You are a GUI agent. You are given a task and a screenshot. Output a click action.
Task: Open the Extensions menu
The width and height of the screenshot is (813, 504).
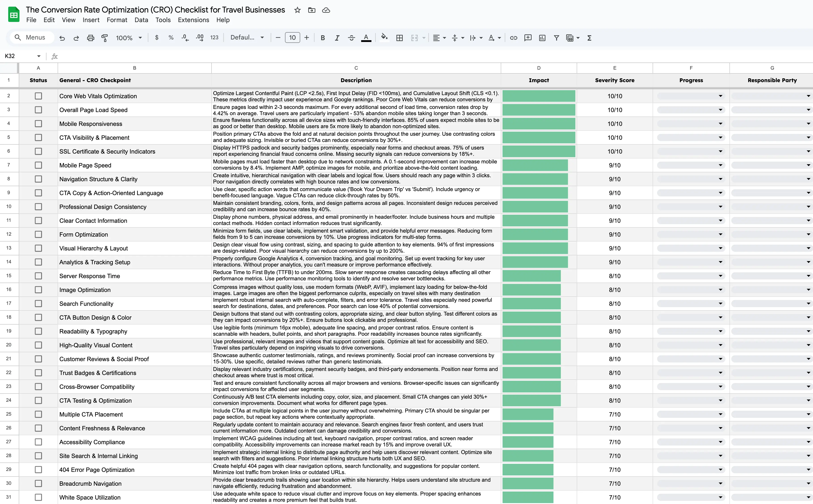pyautogui.click(x=193, y=20)
